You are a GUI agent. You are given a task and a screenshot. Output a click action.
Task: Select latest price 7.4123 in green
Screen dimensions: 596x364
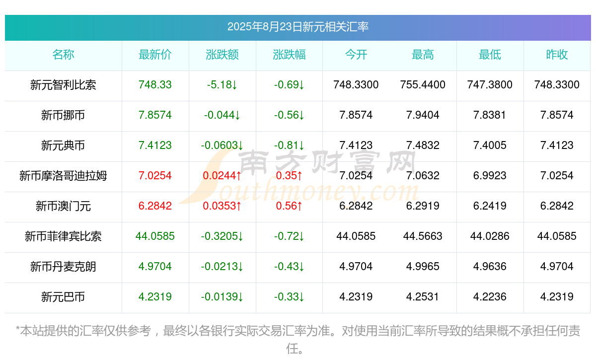(x=155, y=146)
